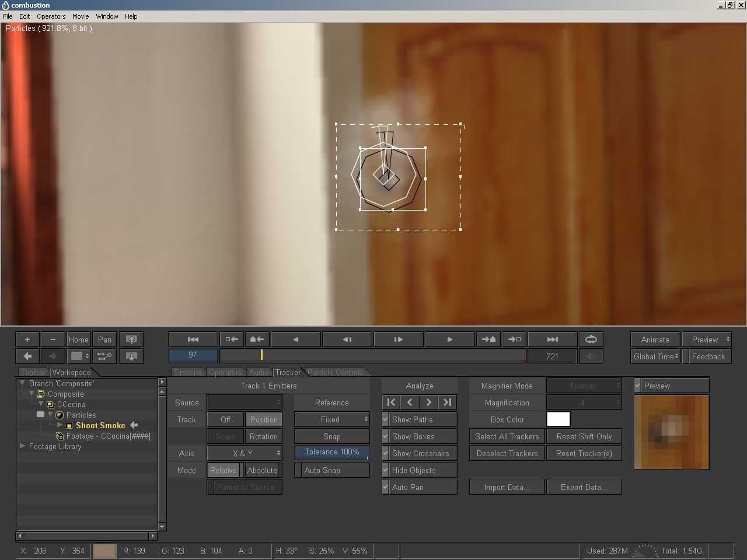Select the Particles operator icon
The width and height of the screenshot is (747, 560).
(60, 415)
